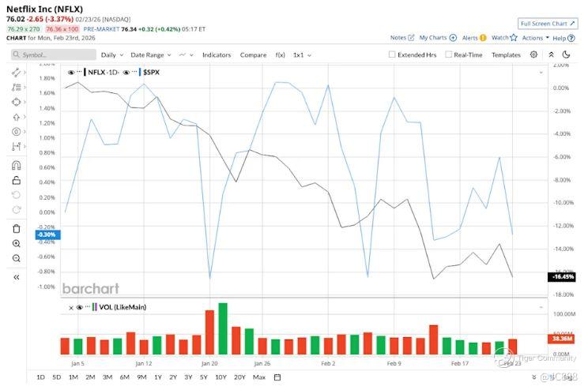Open the Indicators menu
The height and width of the screenshot is (390, 588).
(217, 55)
